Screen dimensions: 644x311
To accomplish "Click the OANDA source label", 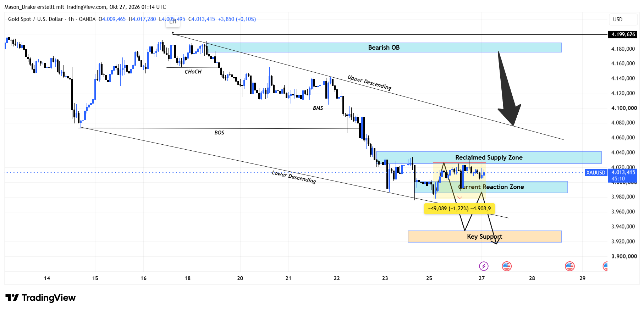I will point(87,19).
